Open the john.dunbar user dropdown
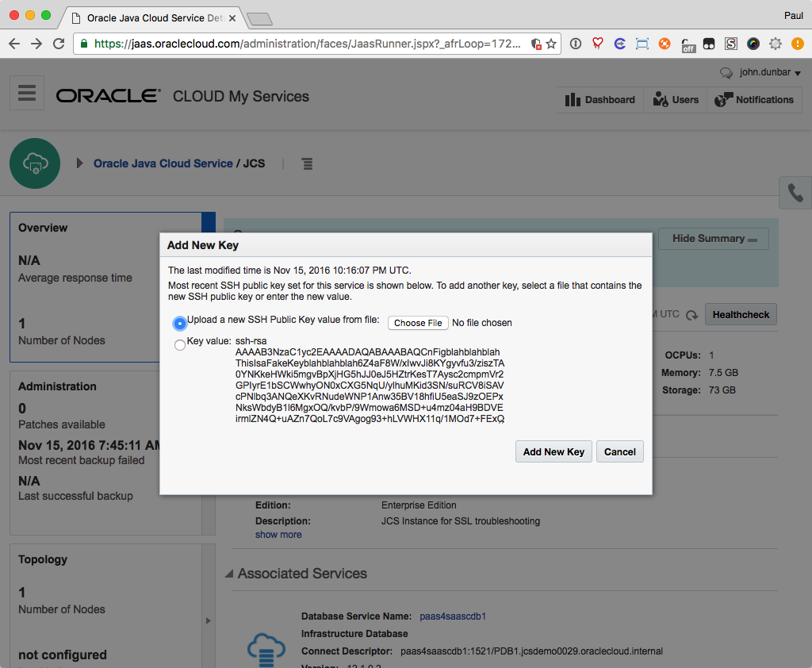The image size is (812, 668). pos(770,72)
